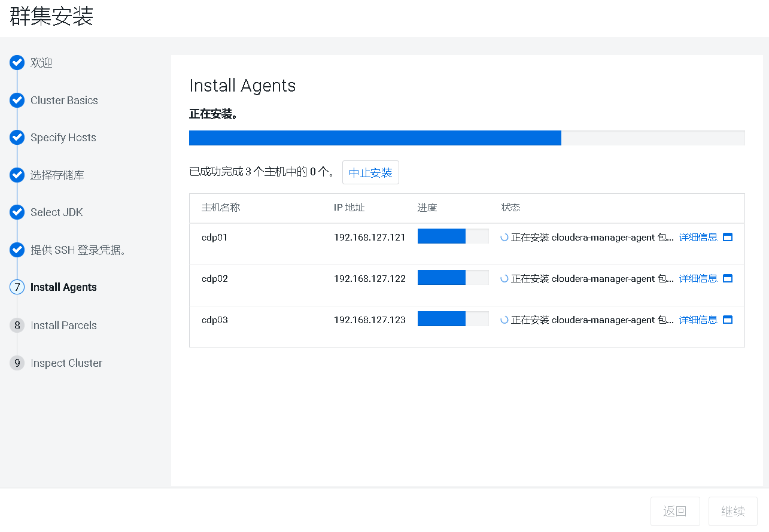Click the checkmark icon beside 提供 SSH 登录凭据

point(17,250)
